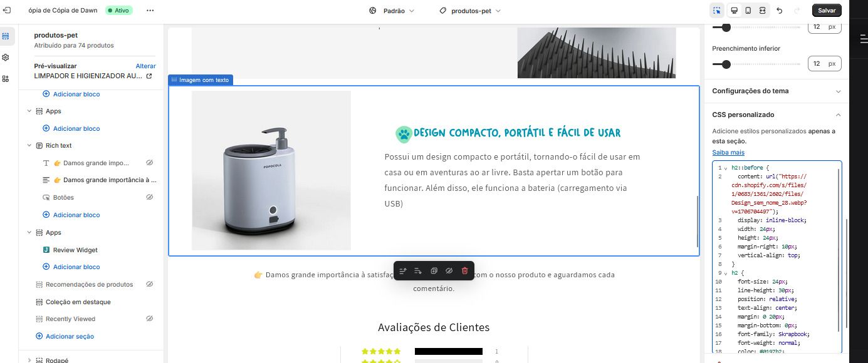Collapse the CSS personalizado panel
Screen dimensions: 868x363
tap(839, 115)
